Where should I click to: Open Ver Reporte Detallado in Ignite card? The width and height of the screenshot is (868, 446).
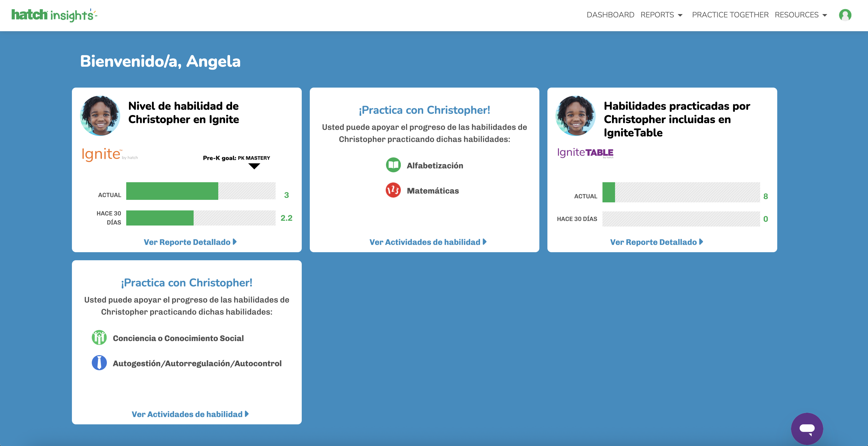[x=190, y=242]
